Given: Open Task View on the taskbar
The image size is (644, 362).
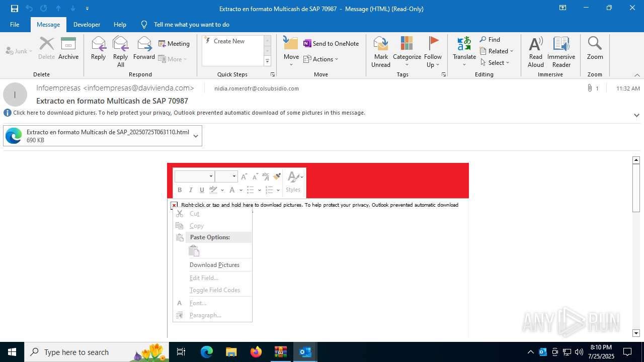Looking at the screenshot, I should pyautogui.click(x=182, y=352).
